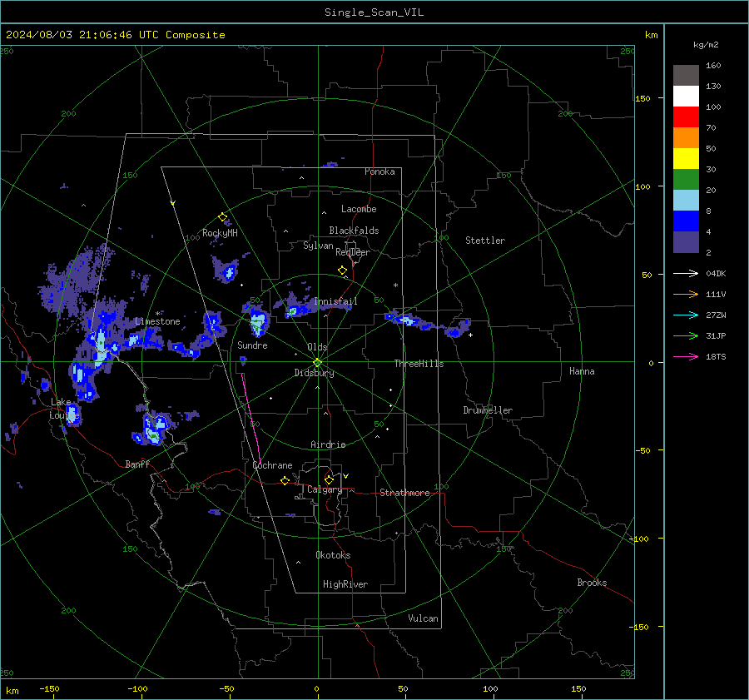Click the light blue 8-20 color swatch
The width and height of the screenshot is (749, 700).
click(686, 201)
